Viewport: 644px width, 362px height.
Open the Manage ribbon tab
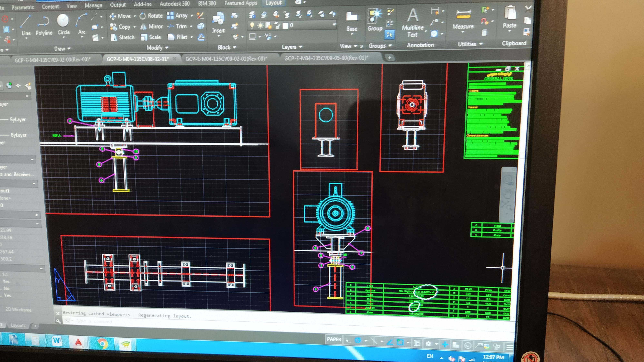[x=93, y=5]
